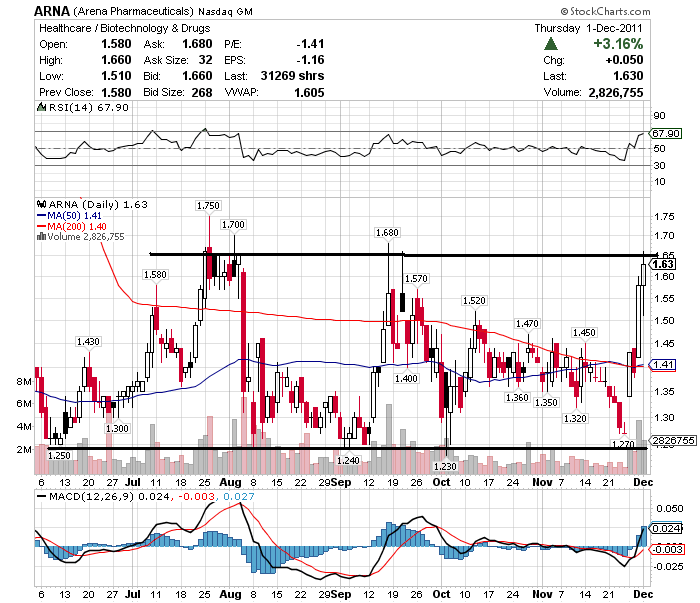The height and width of the screenshot is (603, 700).
Task: Click the 1.450 price annotation
Action: coord(584,333)
